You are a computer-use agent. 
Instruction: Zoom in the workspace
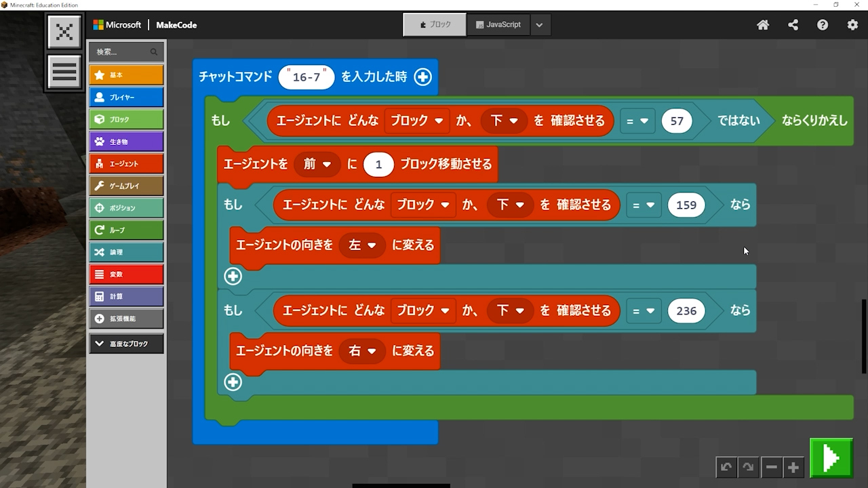pos(793,467)
